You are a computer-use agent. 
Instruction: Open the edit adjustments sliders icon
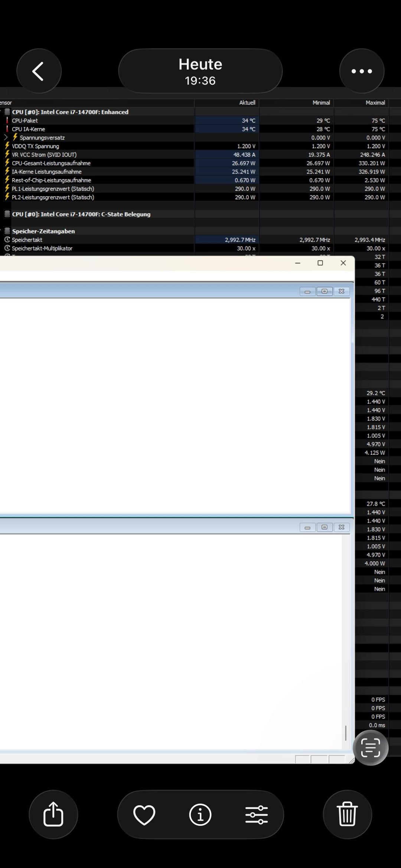point(256,815)
